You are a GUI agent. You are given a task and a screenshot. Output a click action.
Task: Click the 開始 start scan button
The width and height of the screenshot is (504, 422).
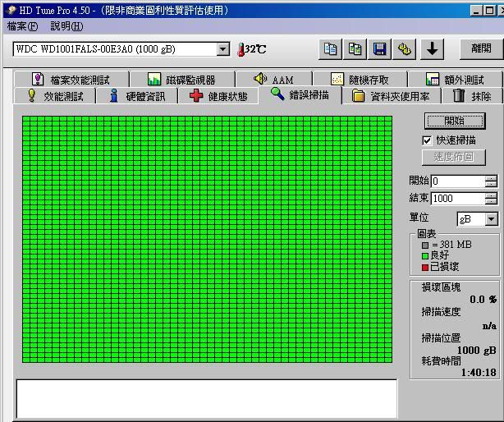[x=454, y=121]
